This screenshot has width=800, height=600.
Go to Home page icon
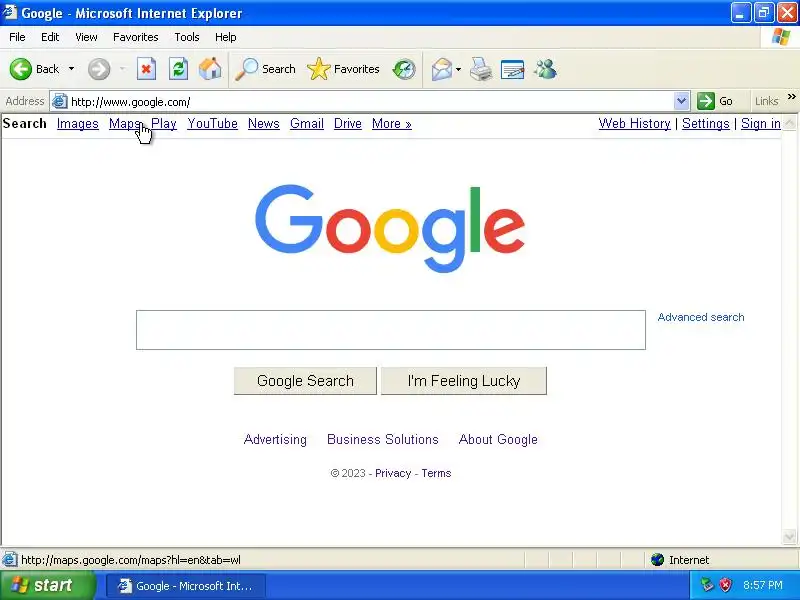click(210, 69)
